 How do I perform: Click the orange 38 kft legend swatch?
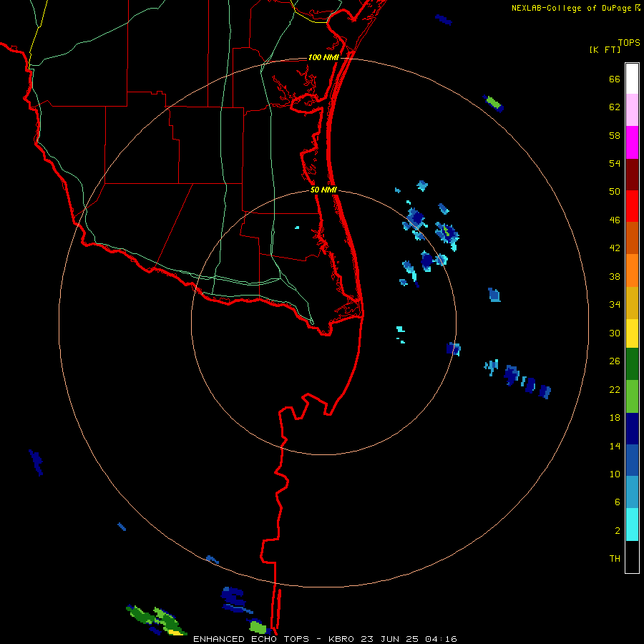[x=632, y=270]
